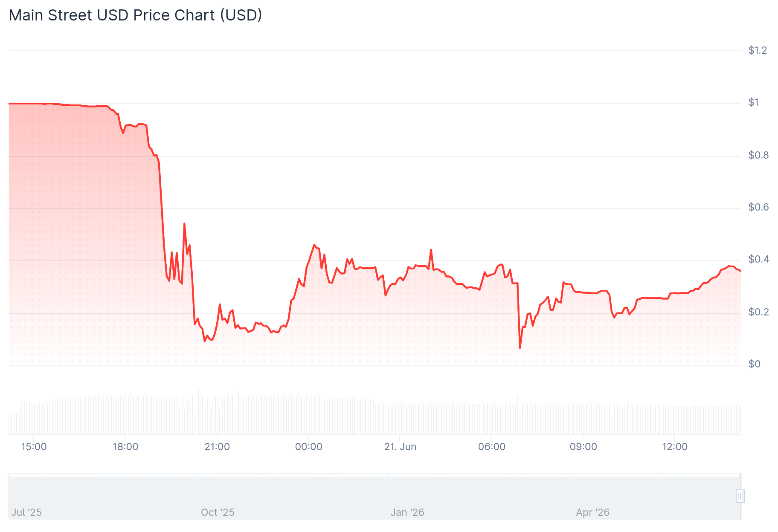Click the 21:00 time axis label
Viewport: 778px width, 532px height.
point(217,447)
